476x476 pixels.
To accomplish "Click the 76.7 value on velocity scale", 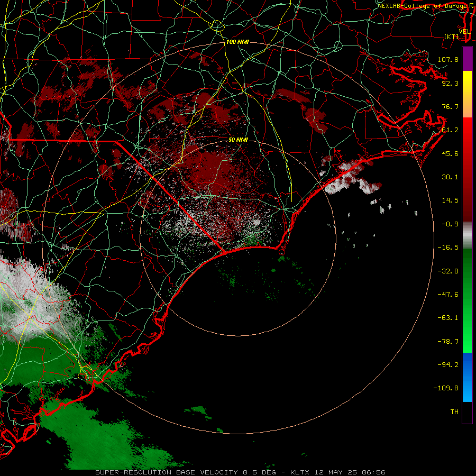I will pos(450,106).
